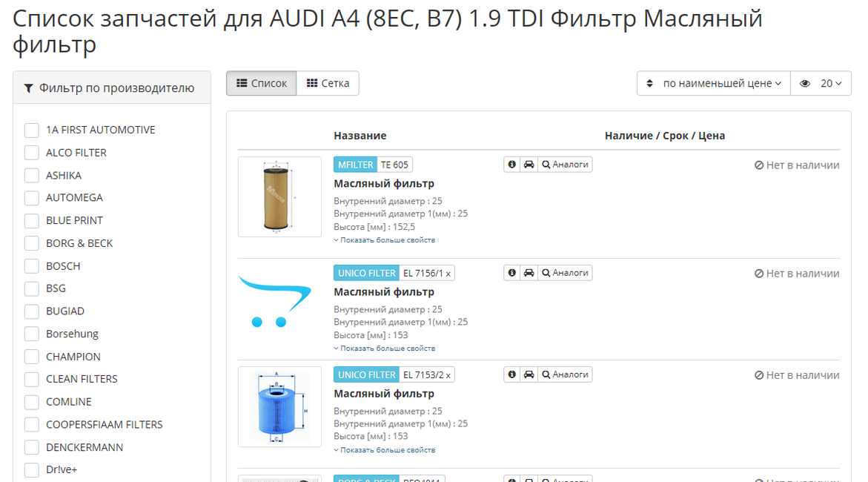868x482 pixels.
Task: Click the MFILTER TE 605 product image
Action: [x=279, y=197]
